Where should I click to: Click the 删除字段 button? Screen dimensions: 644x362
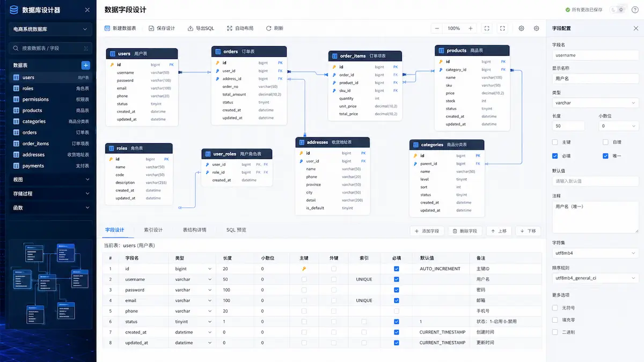coord(465,231)
